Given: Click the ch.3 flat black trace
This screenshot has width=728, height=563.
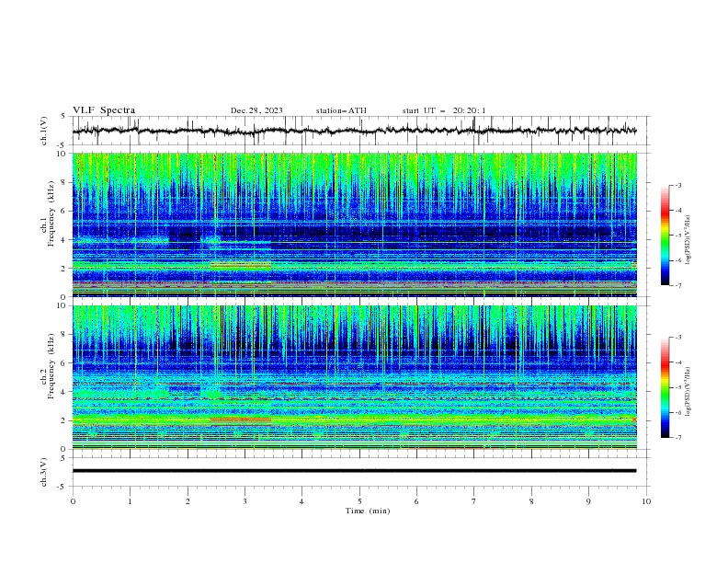Looking at the screenshot, I should (x=354, y=471).
